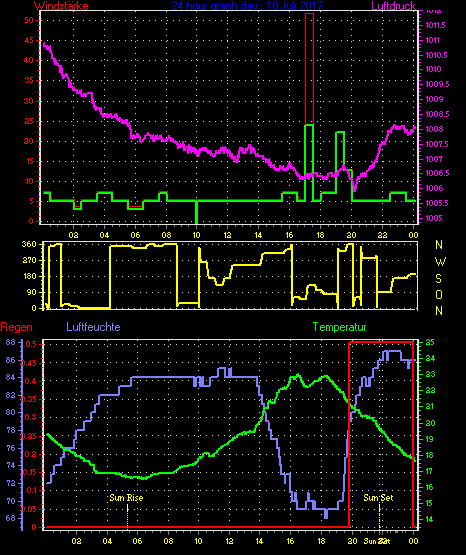Select the magenta Luftdruck axis title
Image resolution: width=466 pixels, height=555 pixels.
click(393, 6)
